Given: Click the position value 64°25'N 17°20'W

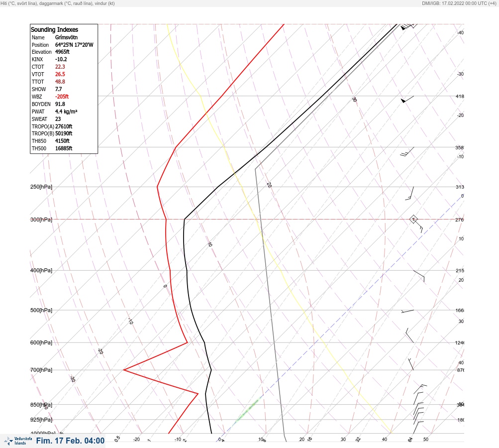Looking at the screenshot, I should tap(74, 45).
